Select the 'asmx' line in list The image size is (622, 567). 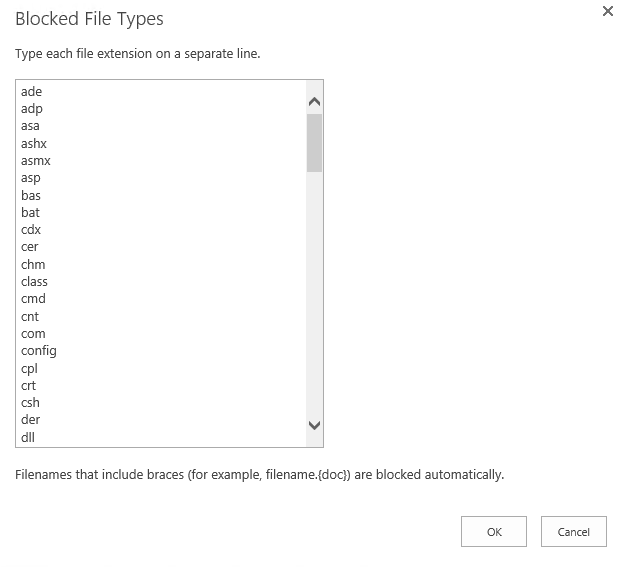[35, 161]
